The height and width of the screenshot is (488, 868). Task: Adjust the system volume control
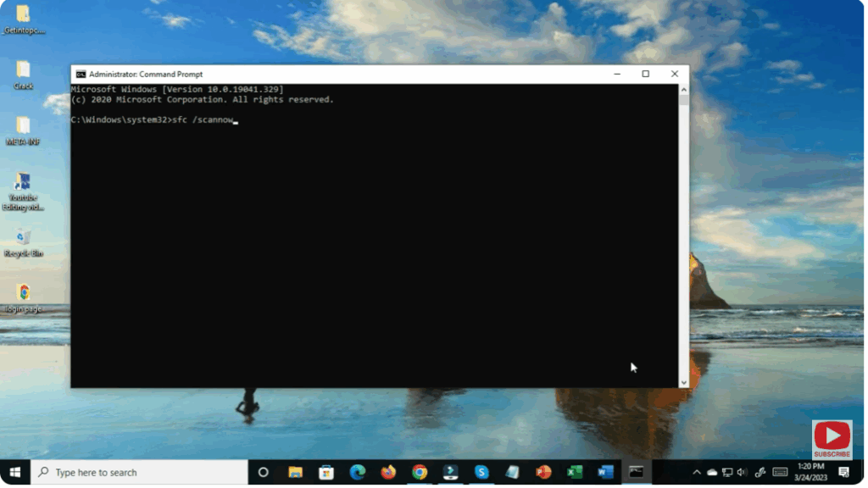click(x=741, y=472)
